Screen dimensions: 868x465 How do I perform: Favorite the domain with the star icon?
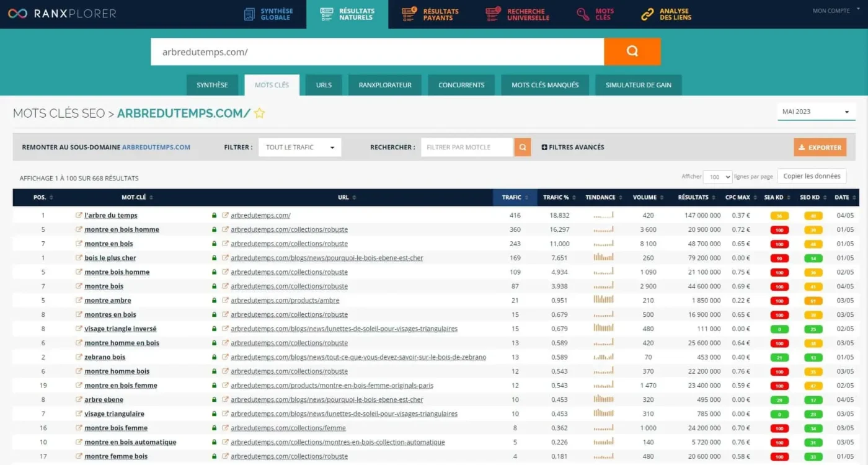(x=259, y=113)
